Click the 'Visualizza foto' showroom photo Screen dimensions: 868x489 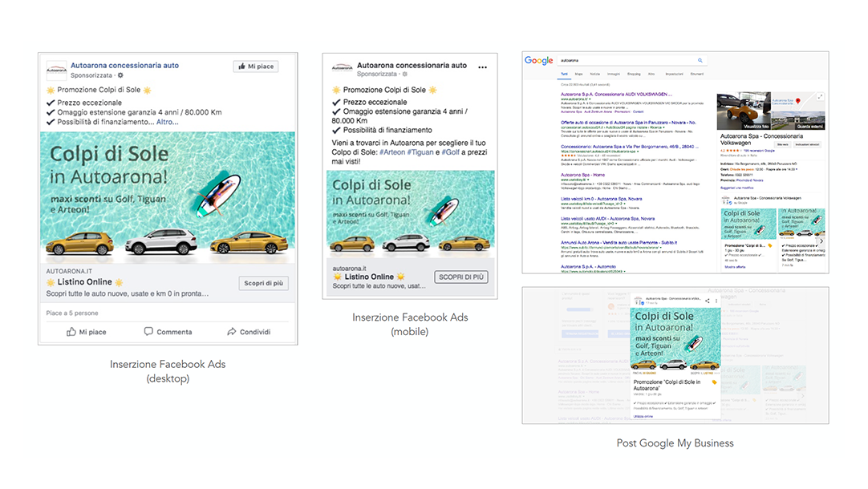point(744,111)
